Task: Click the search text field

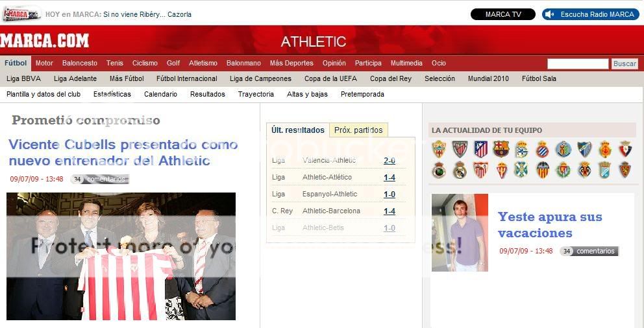Action: pos(577,64)
